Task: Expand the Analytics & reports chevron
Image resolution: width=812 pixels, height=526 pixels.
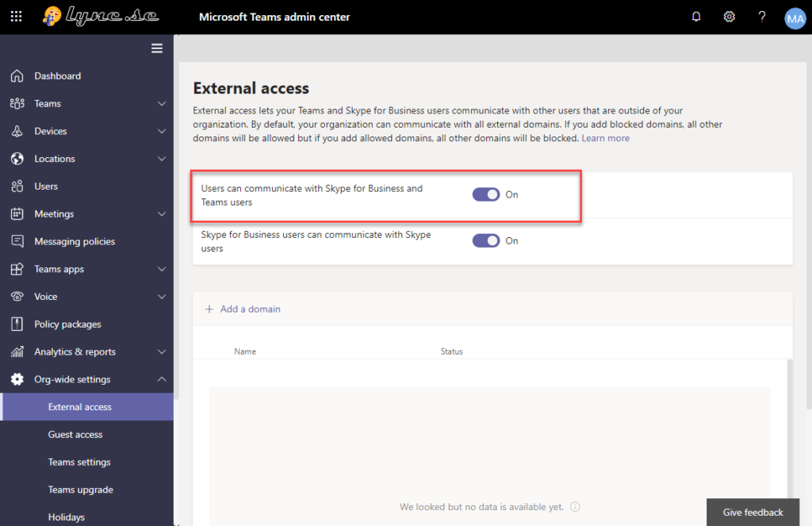Action: (x=162, y=352)
